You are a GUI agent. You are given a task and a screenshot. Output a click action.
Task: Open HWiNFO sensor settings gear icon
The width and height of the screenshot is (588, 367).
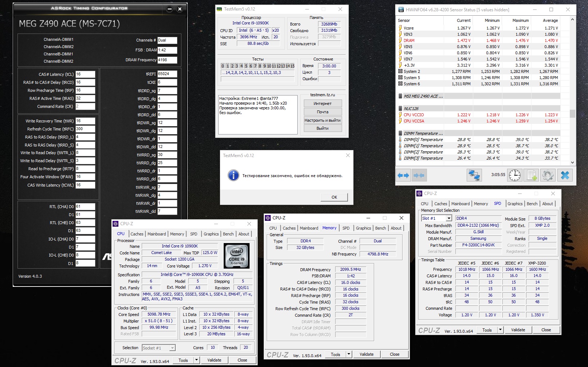548,175
